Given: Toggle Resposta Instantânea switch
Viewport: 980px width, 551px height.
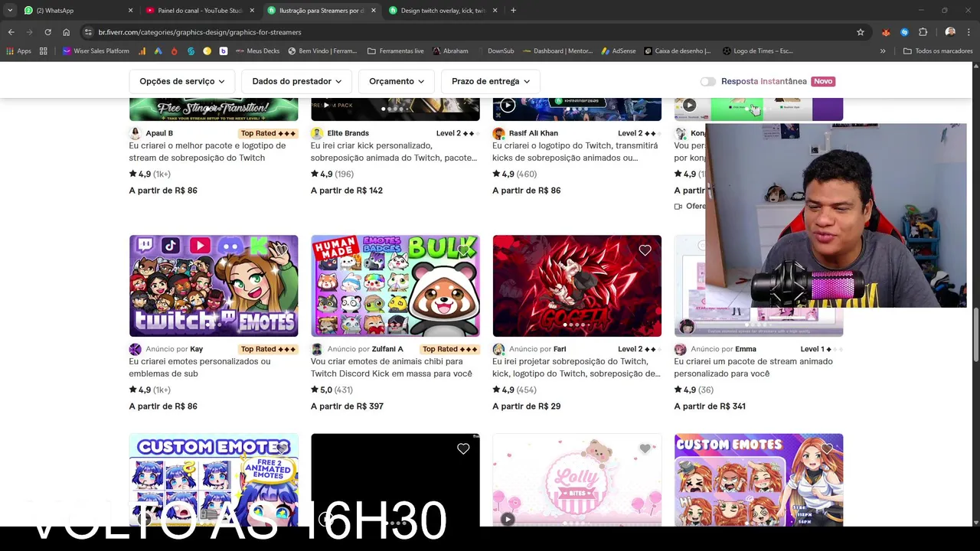Looking at the screenshot, I should (x=707, y=81).
